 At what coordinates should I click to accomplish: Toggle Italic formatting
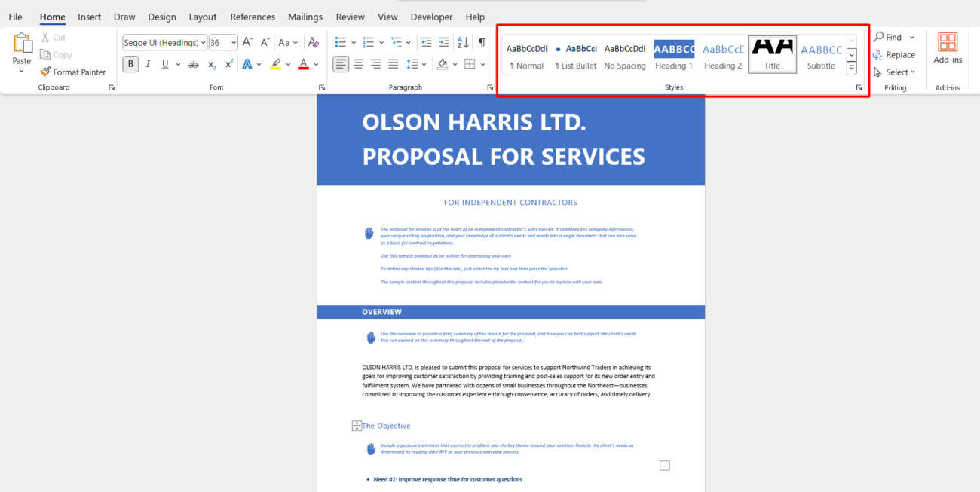click(148, 64)
